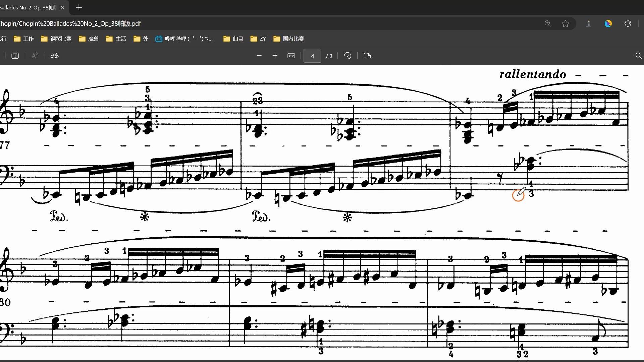Image resolution: width=644 pixels, height=362 pixels.
Task: Open the bilibili 哔哩哔哩 bookmark
Action: (x=184, y=39)
